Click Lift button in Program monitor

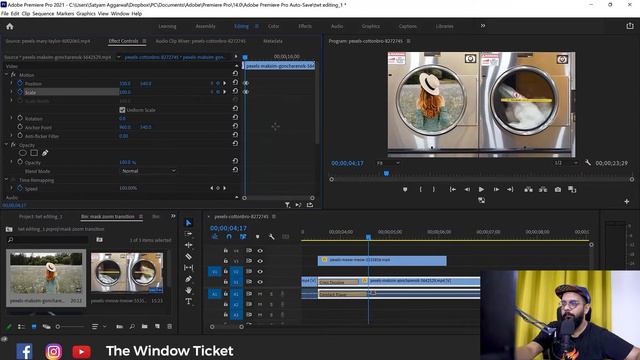[x=528, y=189]
